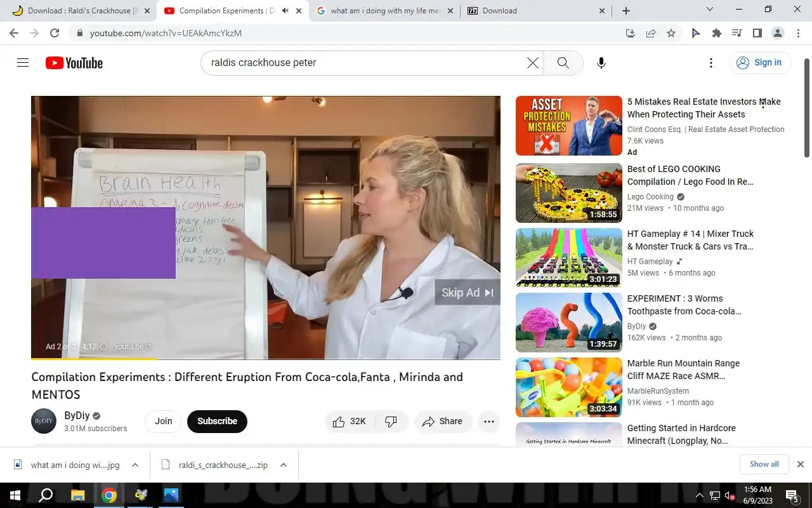Clear the search box text
Image resolution: width=812 pixels, height=508 pixels.
coord(533,63)
